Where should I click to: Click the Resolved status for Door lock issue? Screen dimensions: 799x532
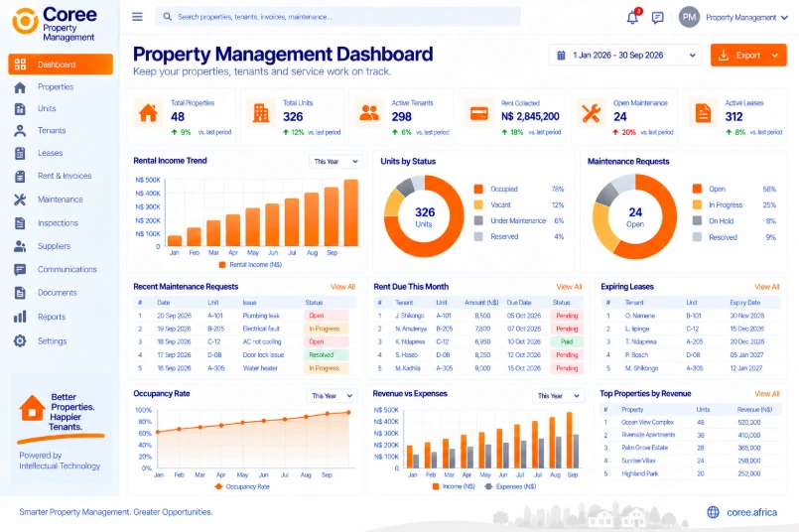pos(327,355)
